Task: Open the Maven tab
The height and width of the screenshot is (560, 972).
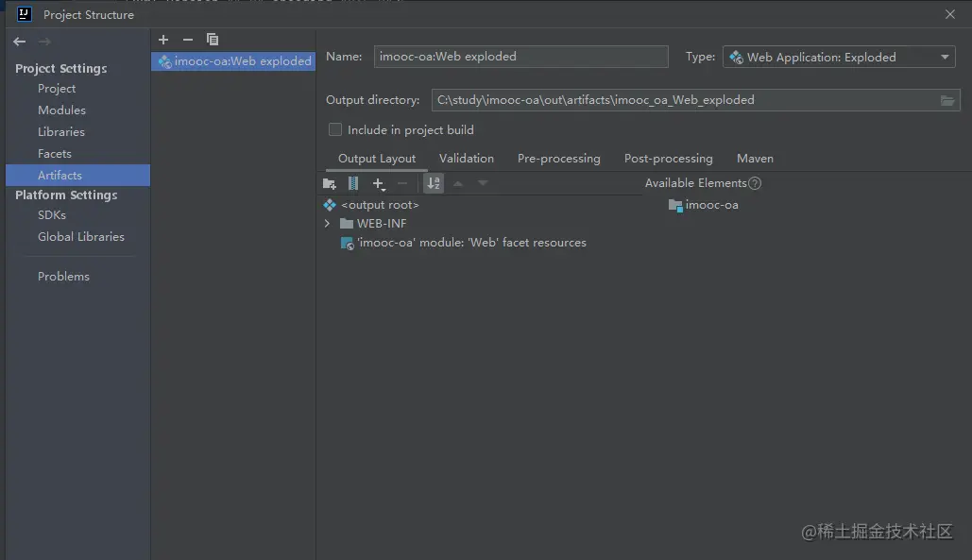Action: [755, 159]
